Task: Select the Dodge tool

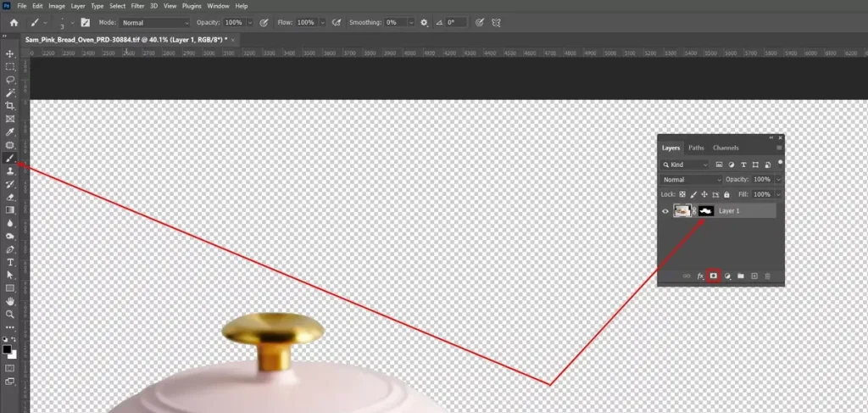Action: point(10,236)
